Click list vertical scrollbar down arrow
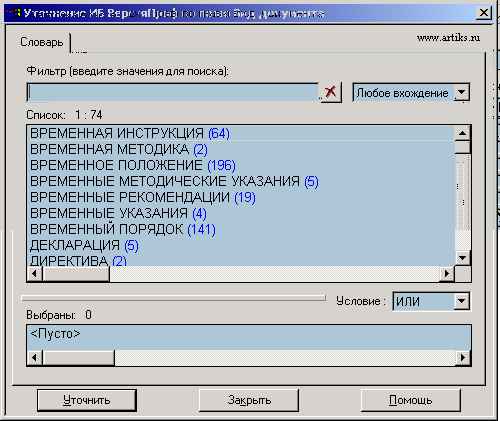Image resolution: width=500 pixels, height=421 pixels. [462, 257]
